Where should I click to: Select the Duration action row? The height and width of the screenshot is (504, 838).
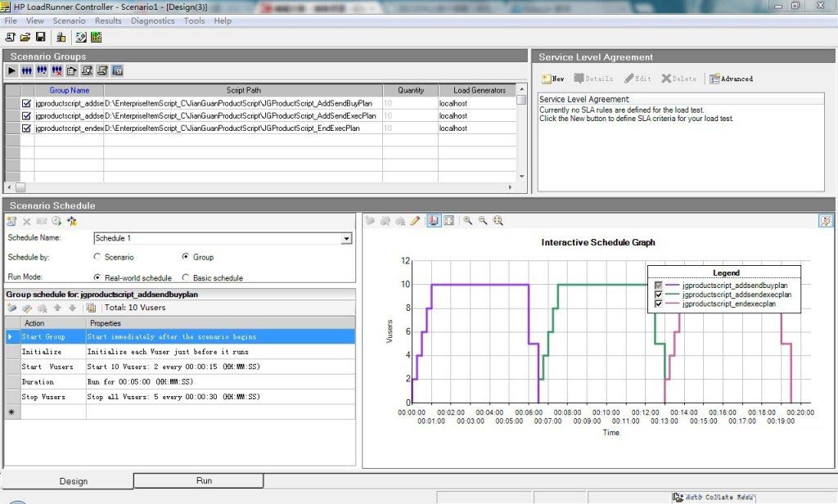[x=180, y=381]
